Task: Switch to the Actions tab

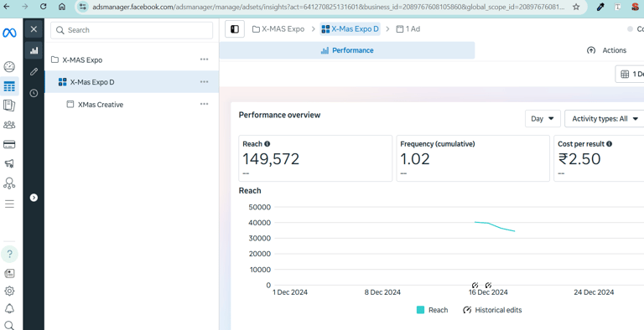Action: [x=606, y=50]
